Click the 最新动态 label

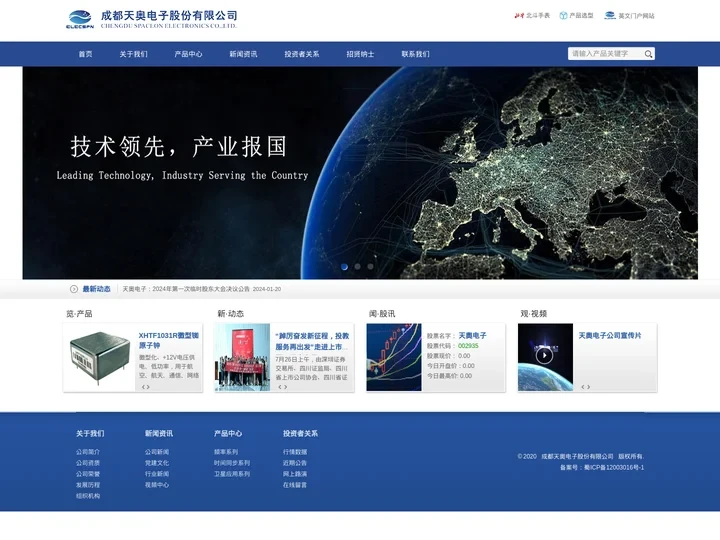(x=96, y=289)
